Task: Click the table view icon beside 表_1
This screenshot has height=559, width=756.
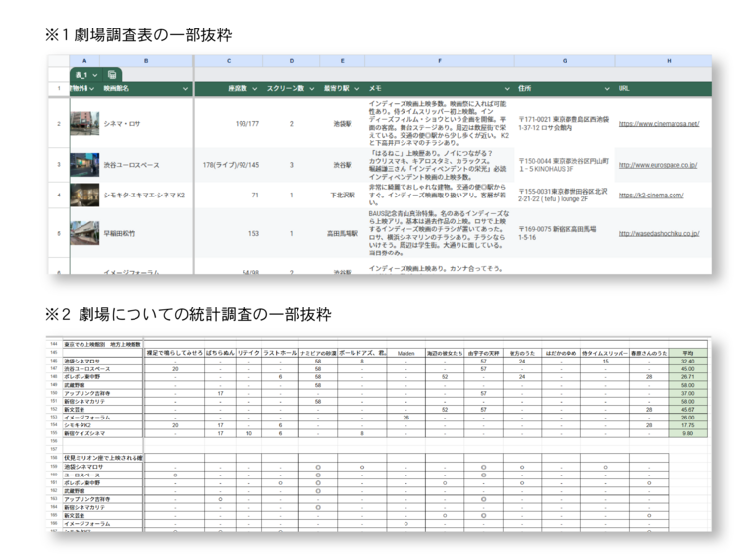Action: tap(113, 74)
